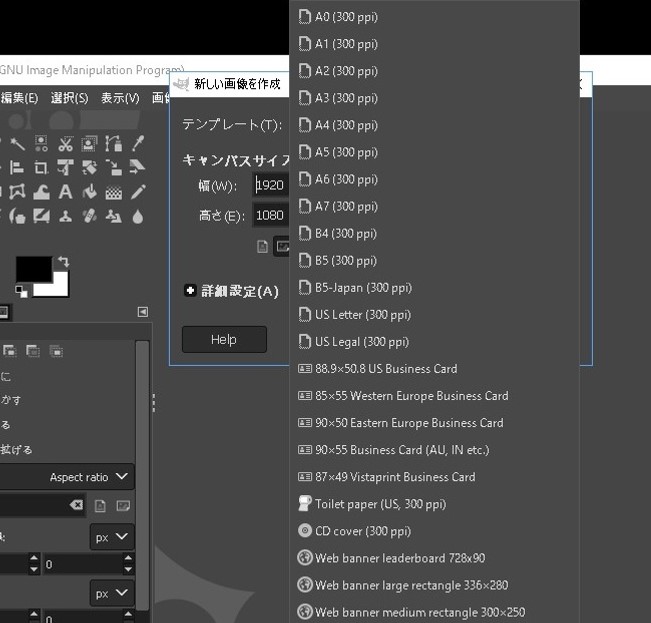
Task: Click the swap foreground/background colors arrows
Action: [x=64, y=261]
